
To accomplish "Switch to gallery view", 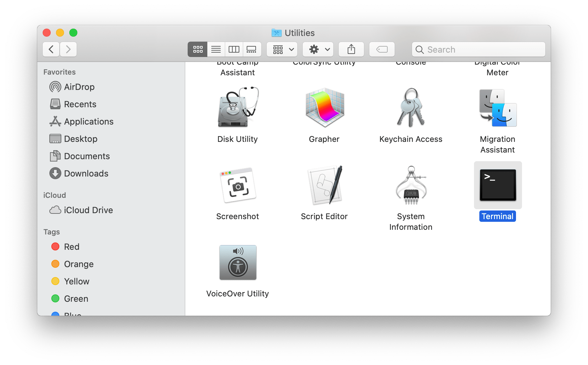I will click(x=252, y=49).
